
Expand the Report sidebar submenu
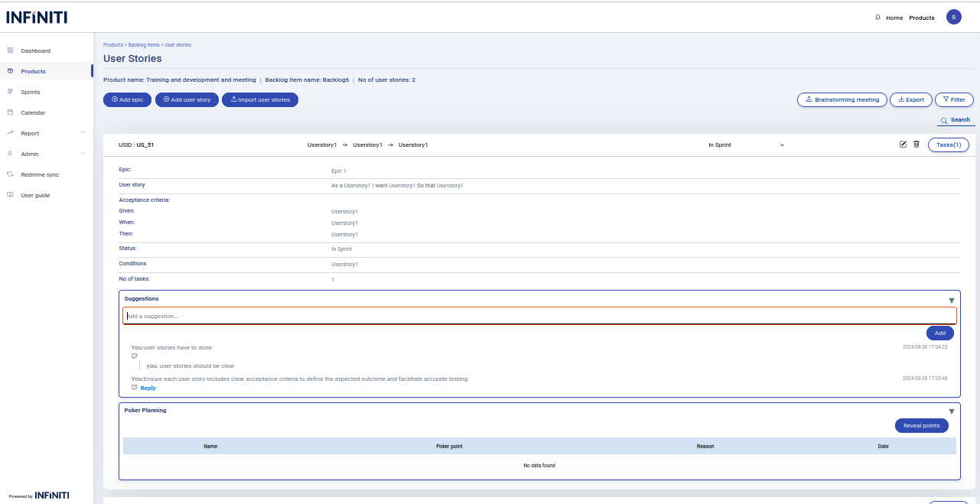click(83, 133)
